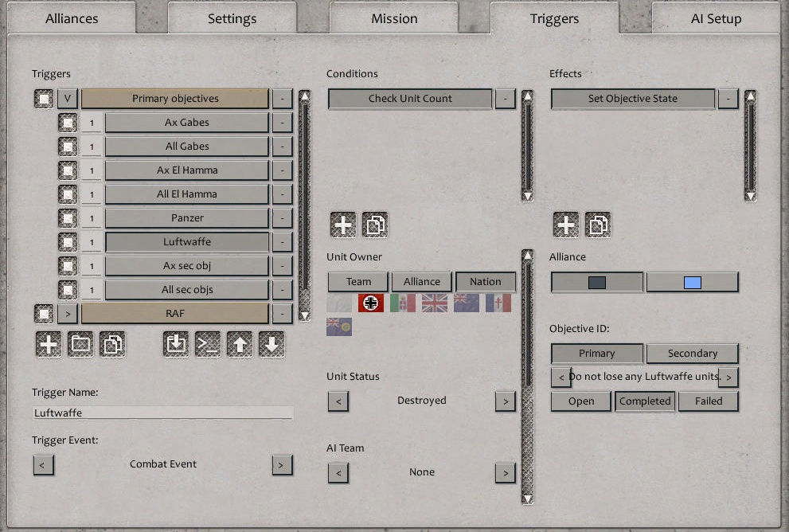Next AI Team right arrow
Viewport: 789px width, 532px height.
pos(506,472)
